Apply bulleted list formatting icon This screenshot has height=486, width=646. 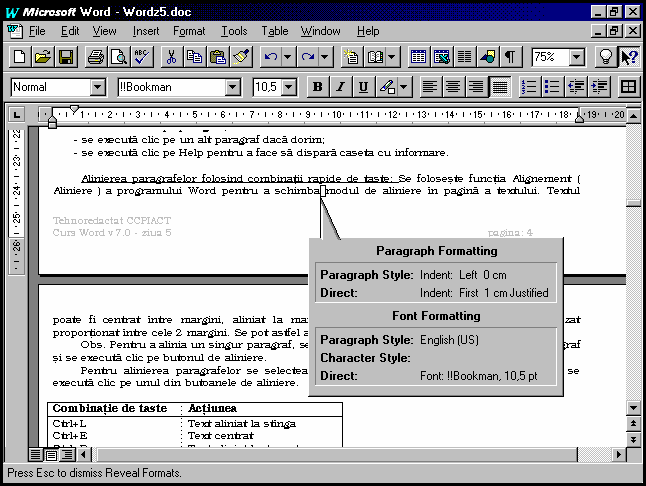click(x=552, y=87)
